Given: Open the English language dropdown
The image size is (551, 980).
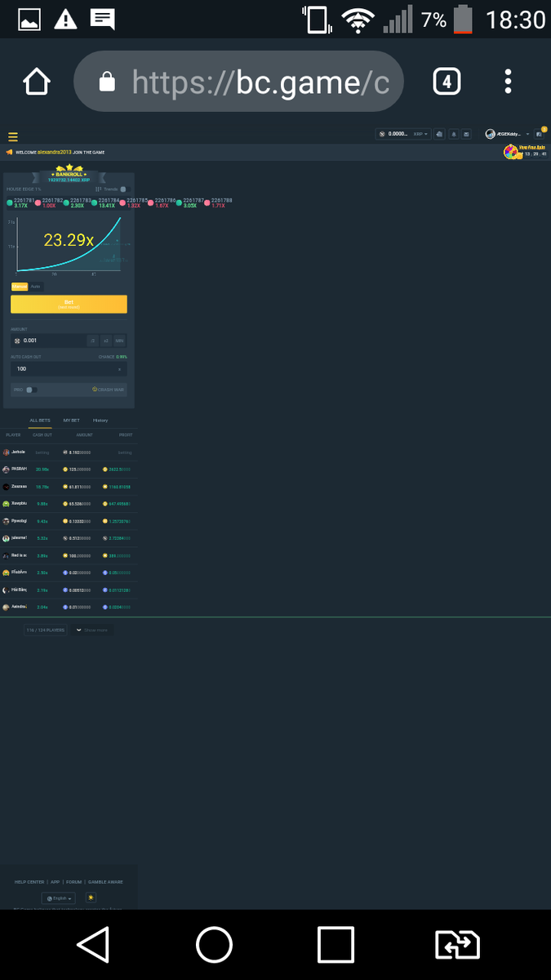Looking at the screenshot, I should click(59, 898).
